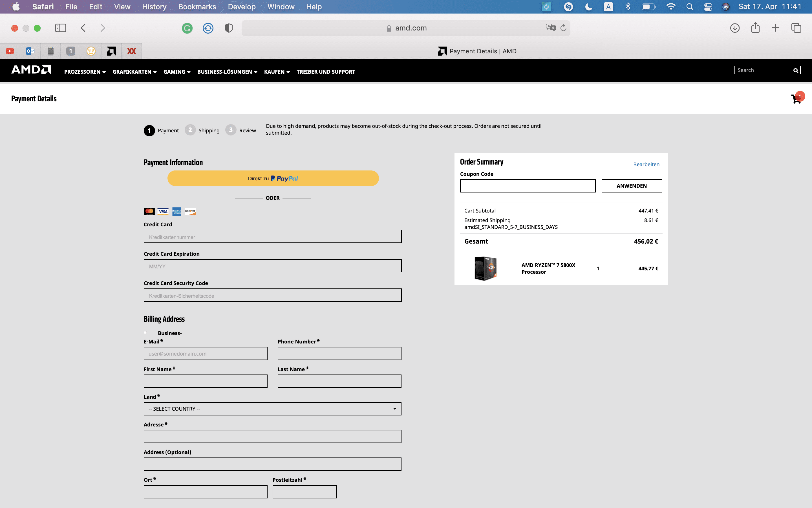Click the Postleitzahl field

pos(304,492)
